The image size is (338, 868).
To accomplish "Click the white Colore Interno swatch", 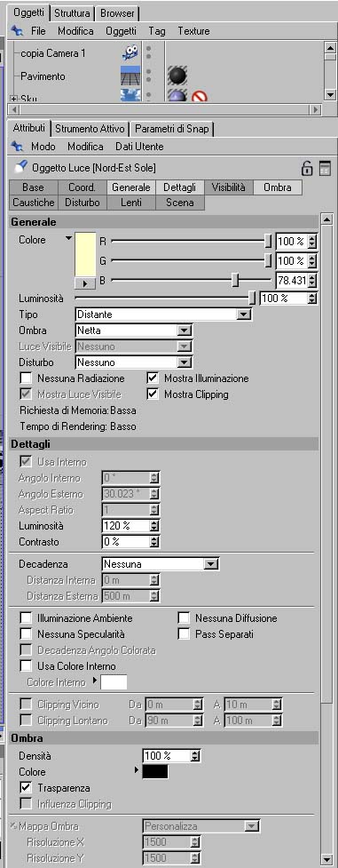I will coord(114,682).
